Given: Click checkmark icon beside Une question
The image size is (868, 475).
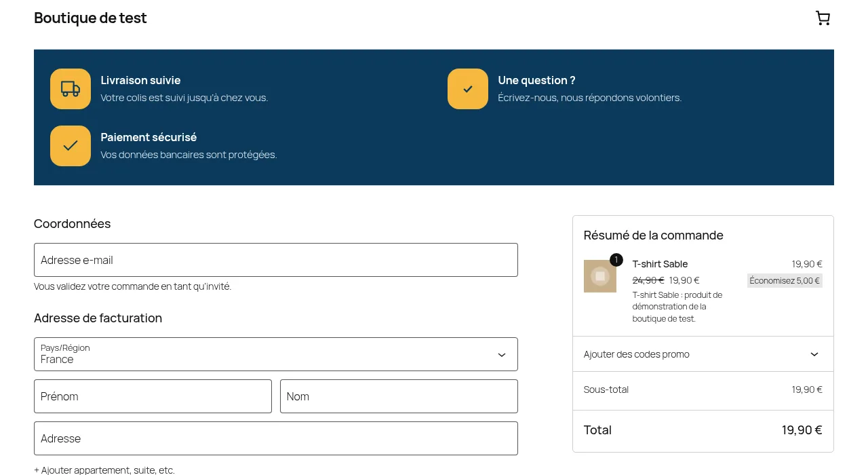Looking at the screenshot, I should click(x=468, y=89).
